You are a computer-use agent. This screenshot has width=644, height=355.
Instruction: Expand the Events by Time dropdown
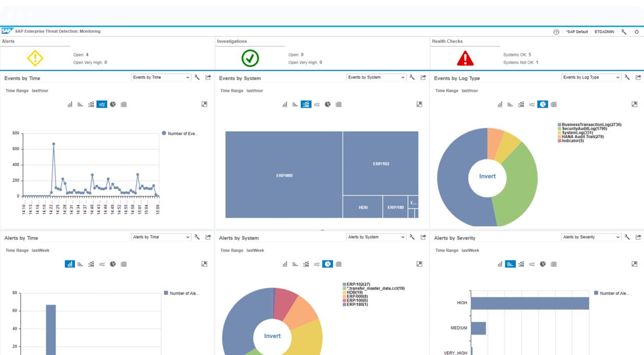161,77
